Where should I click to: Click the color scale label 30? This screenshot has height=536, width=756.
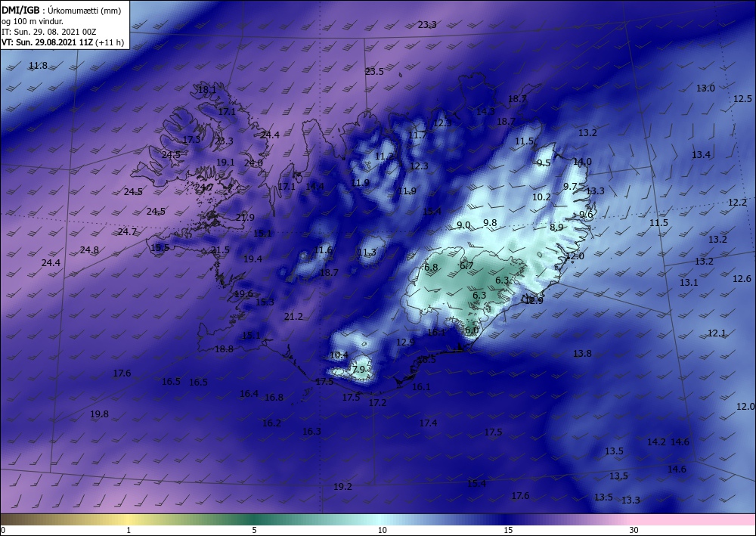coord(634,530)
